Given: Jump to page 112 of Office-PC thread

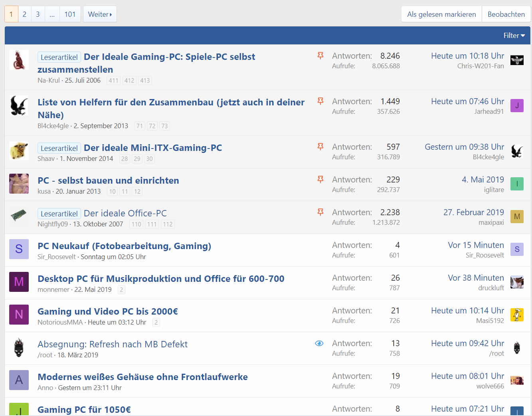Looking at the screenshot, I should click(x=168, y=224).
